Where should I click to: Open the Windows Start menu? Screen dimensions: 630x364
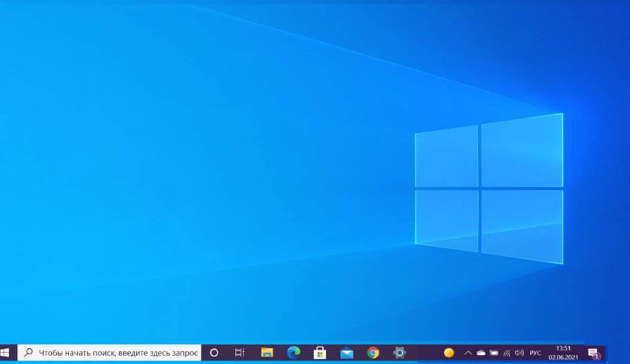click(5, 353)
